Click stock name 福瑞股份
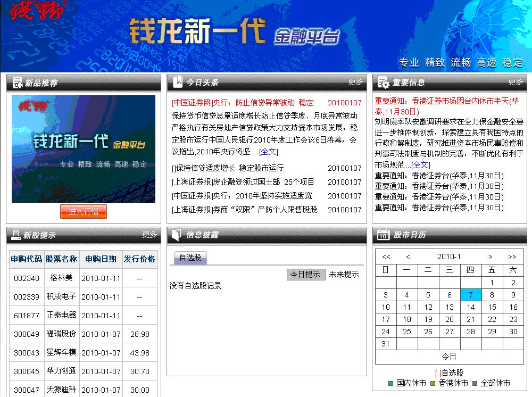The height and width of the screenshot is (397, 532). 61,334
